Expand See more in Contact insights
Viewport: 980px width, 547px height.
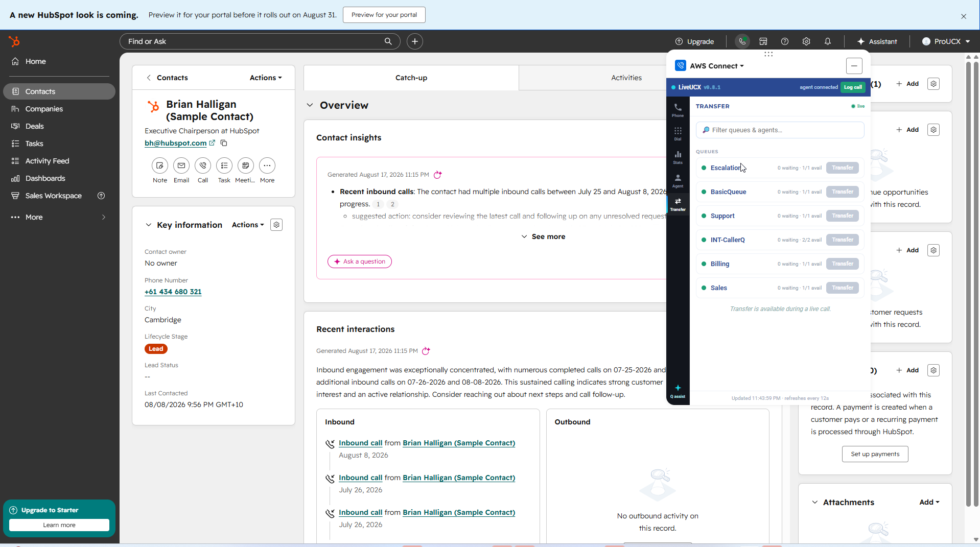pyautogui.click(x=543, y=236)
